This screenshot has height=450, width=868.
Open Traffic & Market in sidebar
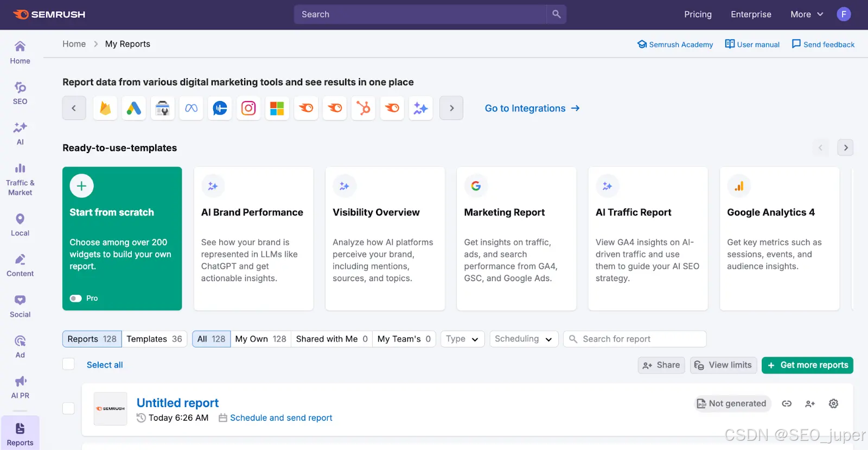[20, 180]
